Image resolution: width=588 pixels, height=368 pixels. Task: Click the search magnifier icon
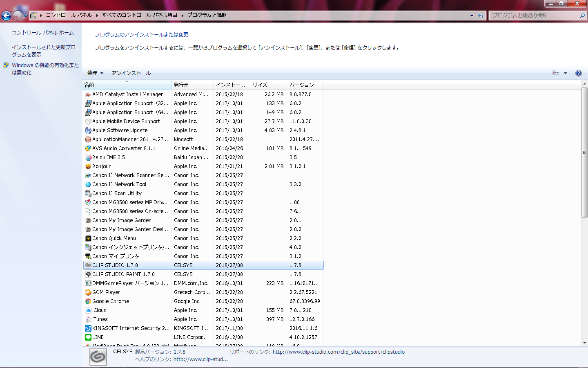click(x=582, y=16)
